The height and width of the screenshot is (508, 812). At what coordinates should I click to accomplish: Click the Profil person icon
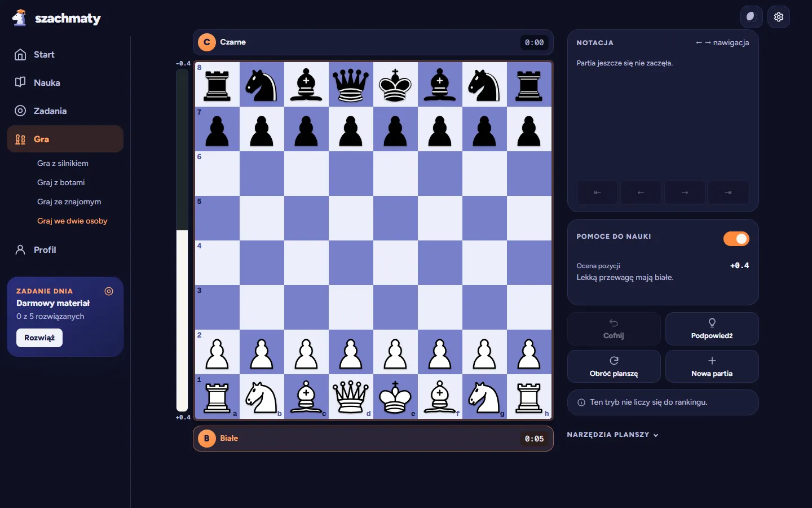click(x=20, y=249)
